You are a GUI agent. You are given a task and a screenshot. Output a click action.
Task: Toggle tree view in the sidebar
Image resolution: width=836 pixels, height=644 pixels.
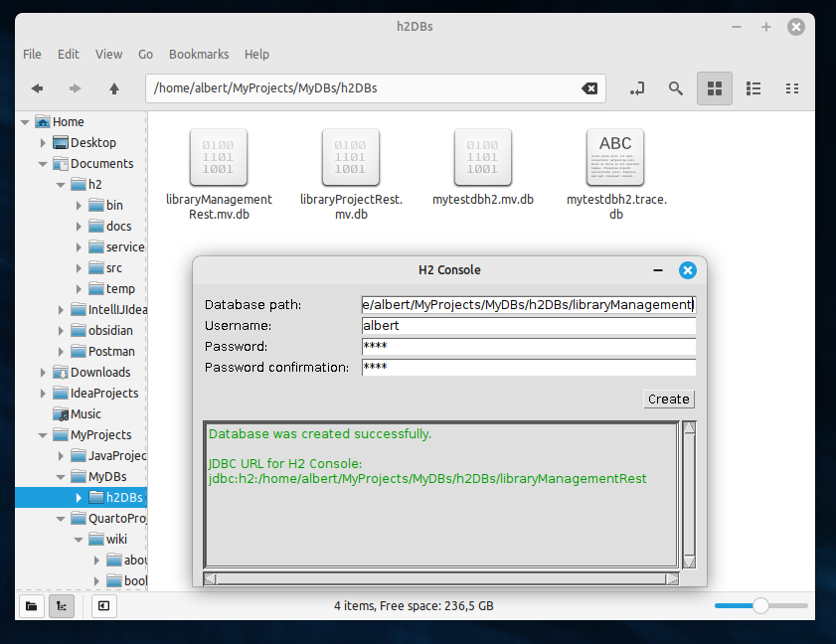tap(62, 606)
